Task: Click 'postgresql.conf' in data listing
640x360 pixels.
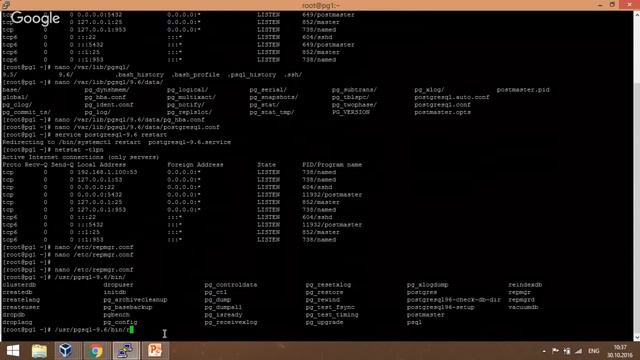Action: (442, 104)
